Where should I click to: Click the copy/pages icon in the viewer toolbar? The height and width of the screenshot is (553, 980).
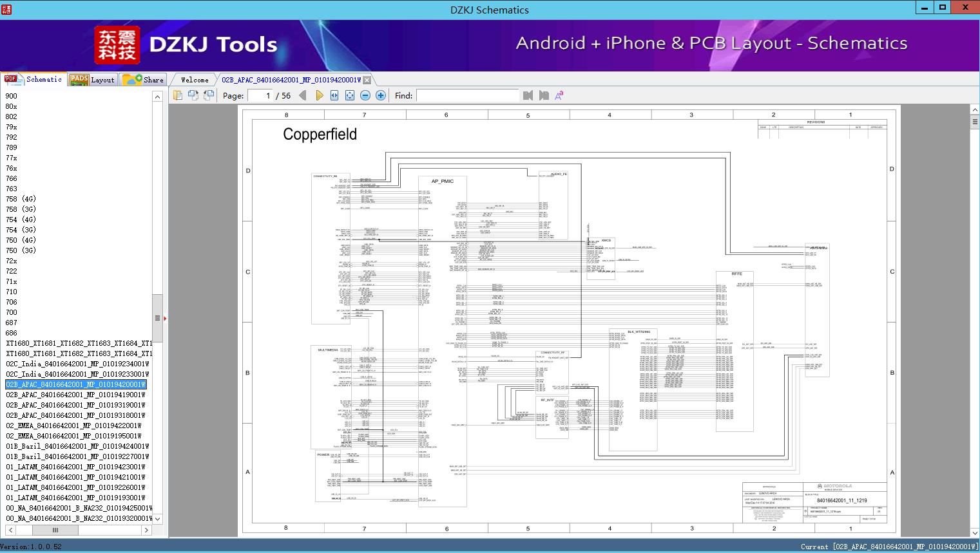(178, 95)
